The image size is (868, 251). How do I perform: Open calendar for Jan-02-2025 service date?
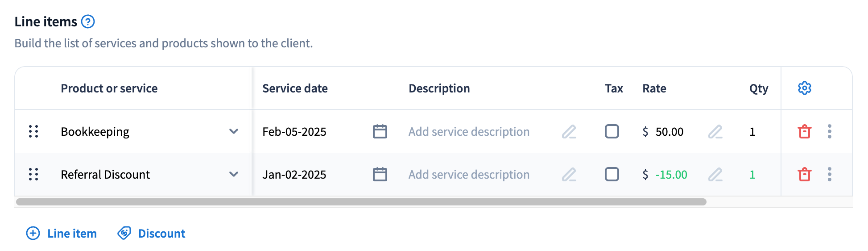[x=380, y=174]
